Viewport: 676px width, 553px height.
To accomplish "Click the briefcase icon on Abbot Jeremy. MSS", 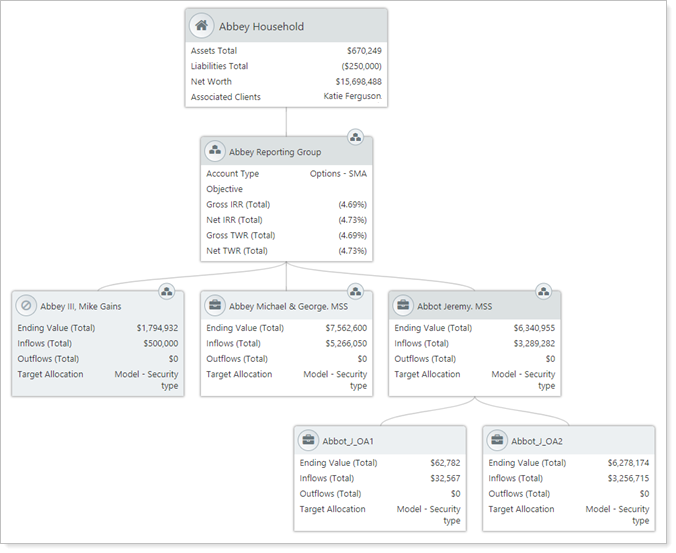I will pos(403,306).
